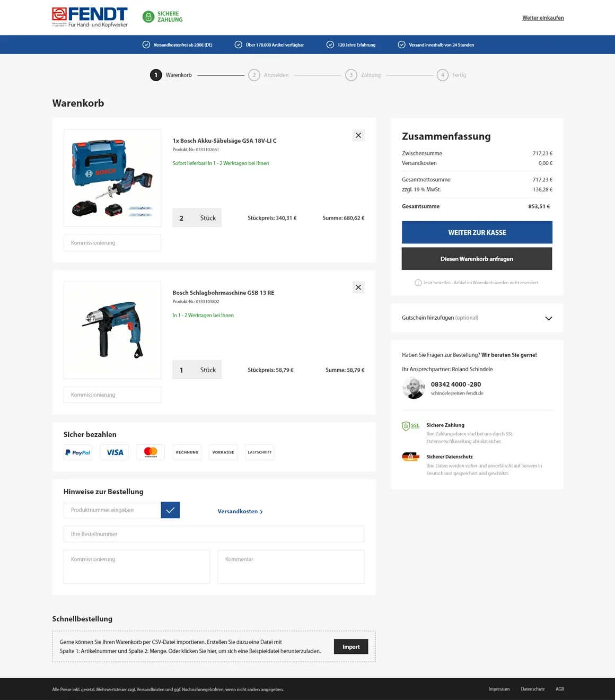Viewport: 615px width, 700px height.
Task: Remove the Bosch Schlagbohrmaschine from cart
Action: 358,287
